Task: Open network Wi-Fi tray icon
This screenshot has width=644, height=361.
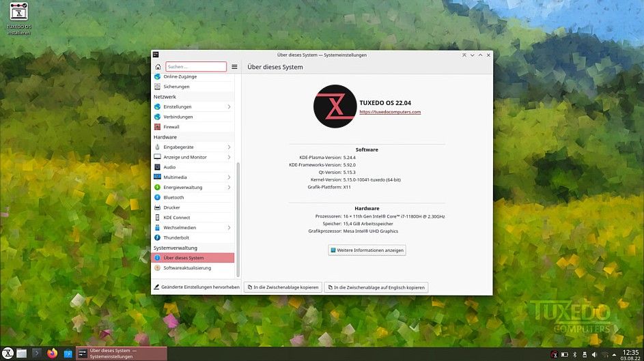Action: click(604, 354)
